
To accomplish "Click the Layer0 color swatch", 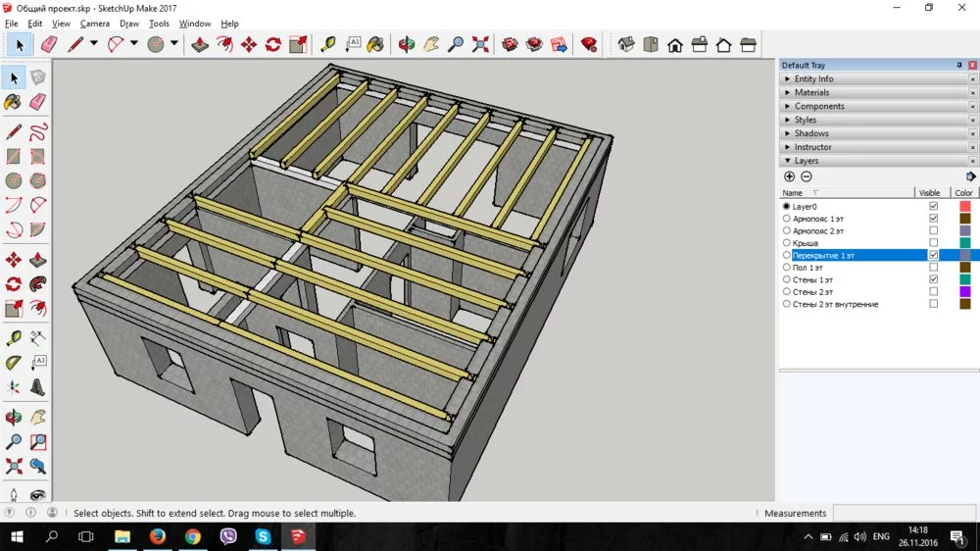I will (x=964, y=207).
